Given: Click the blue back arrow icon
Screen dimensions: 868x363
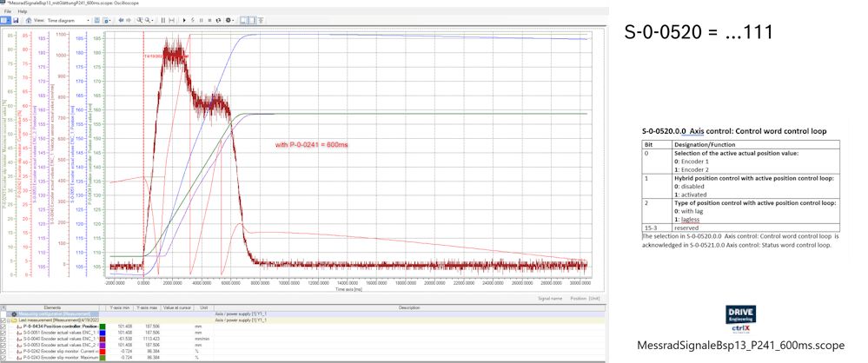Looking at the screenshot, I should click(x=121, y=20).
